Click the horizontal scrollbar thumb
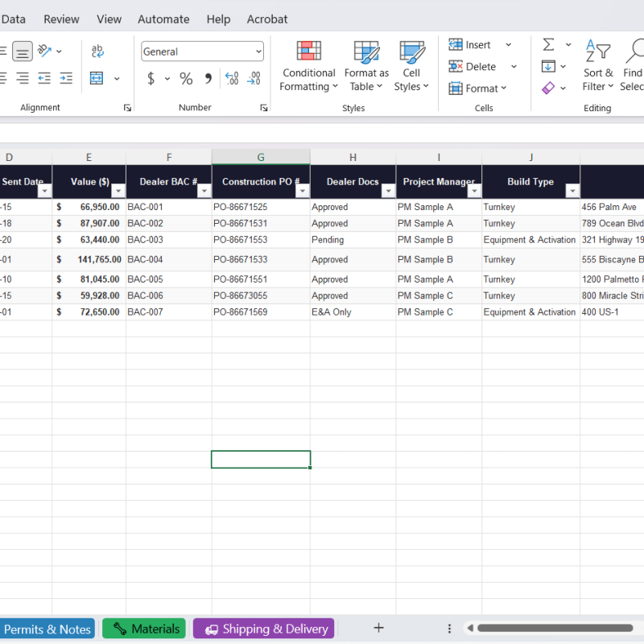Viewport: 644px width, 644px height. click(555, 628)
